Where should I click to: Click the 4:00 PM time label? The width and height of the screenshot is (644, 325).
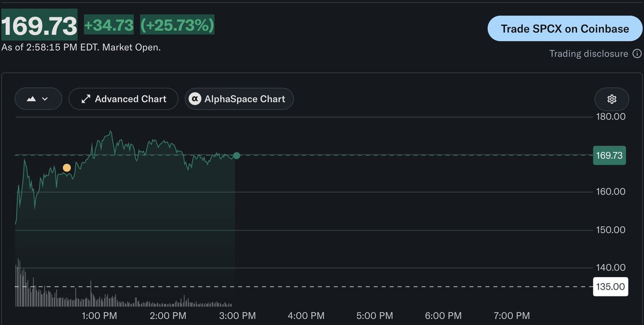point(305,315)
